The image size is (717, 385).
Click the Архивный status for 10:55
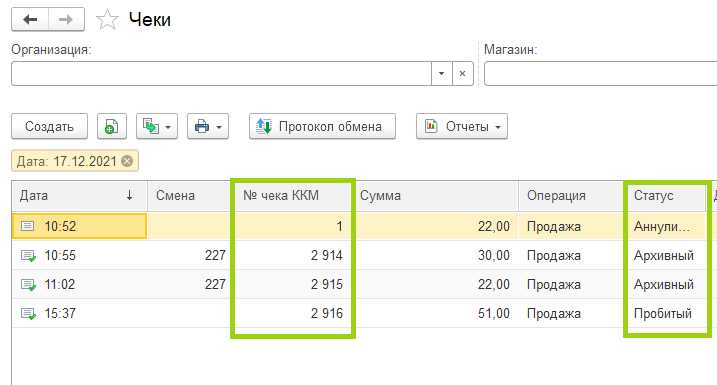(663, 255)
